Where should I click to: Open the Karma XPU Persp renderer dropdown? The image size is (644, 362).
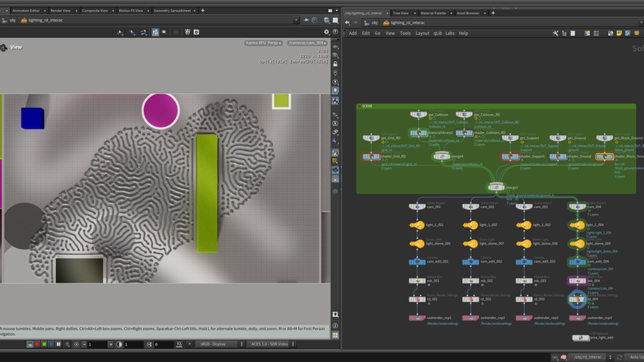pos(263,43)
